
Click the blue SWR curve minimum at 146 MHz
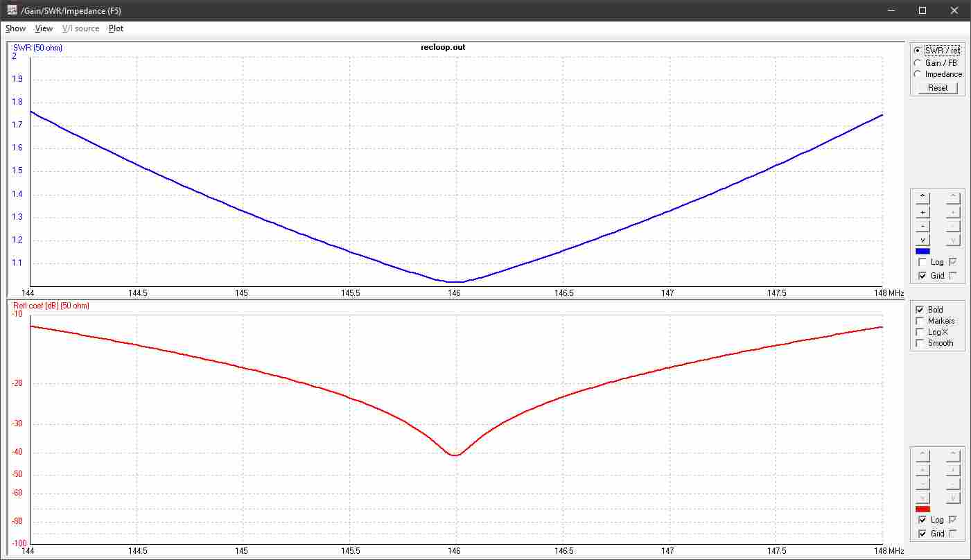pyautogui.click(x=455, y=281)
